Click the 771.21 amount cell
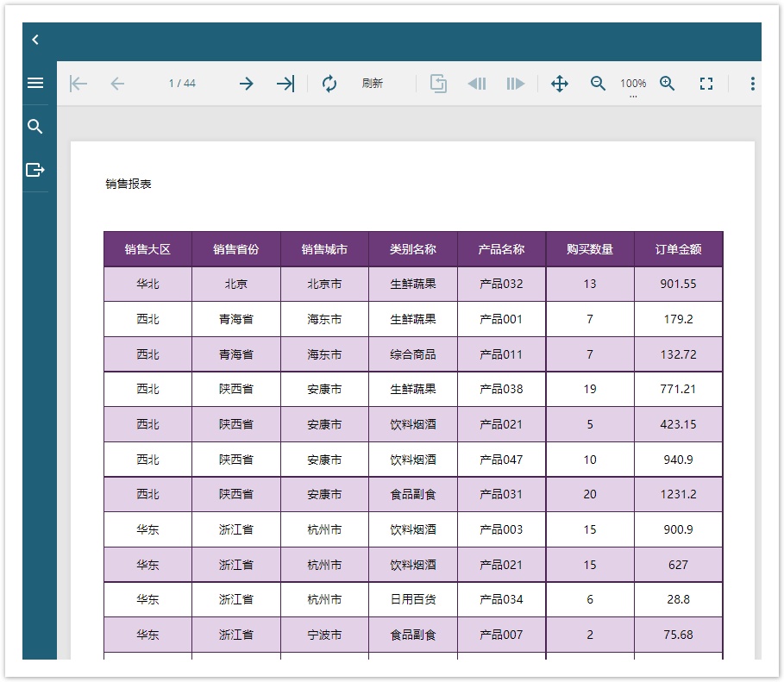This screenshot has height=682, width=784. coord(679,389)
